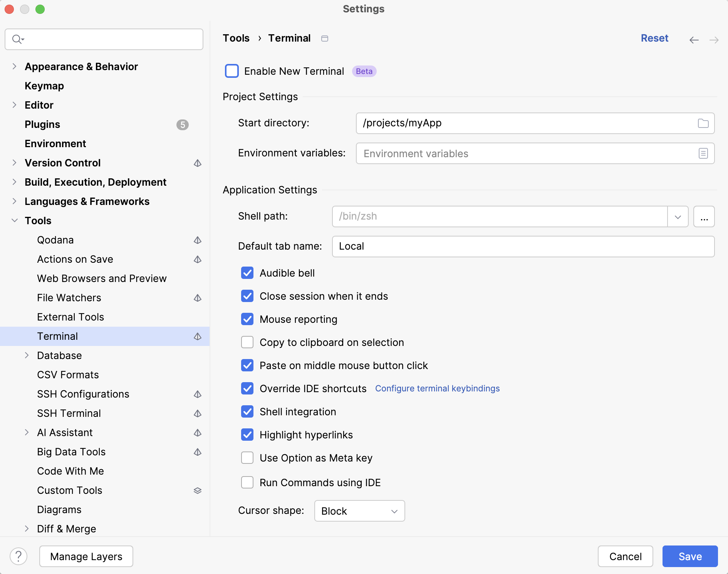Expand the Shell path dropdown arrow
Viewport: 728px width, 574px height.
click(678, 217)
